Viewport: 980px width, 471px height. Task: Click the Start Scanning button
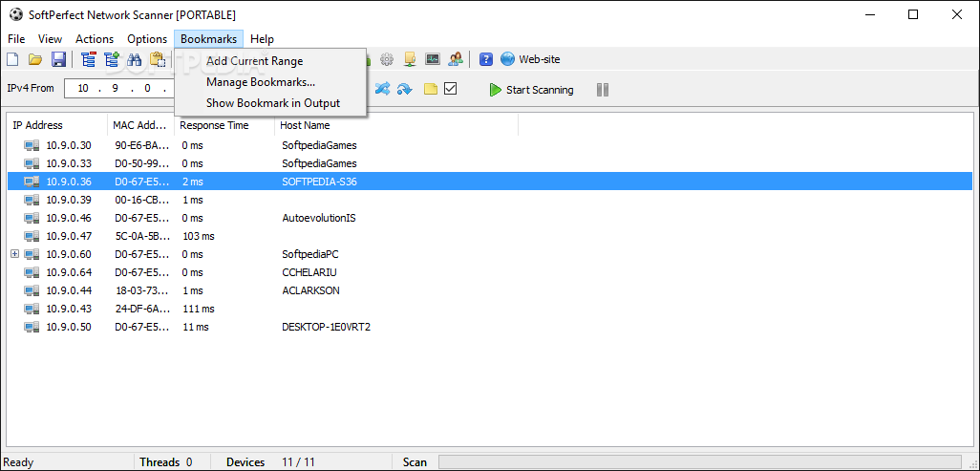(x=531, y=90)
